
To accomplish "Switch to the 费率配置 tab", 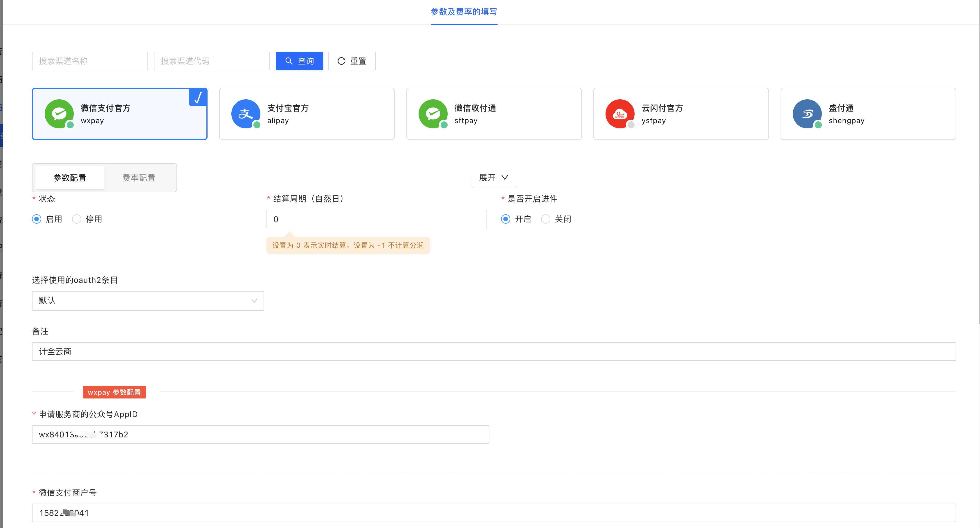I will click(x=139, y=178).
